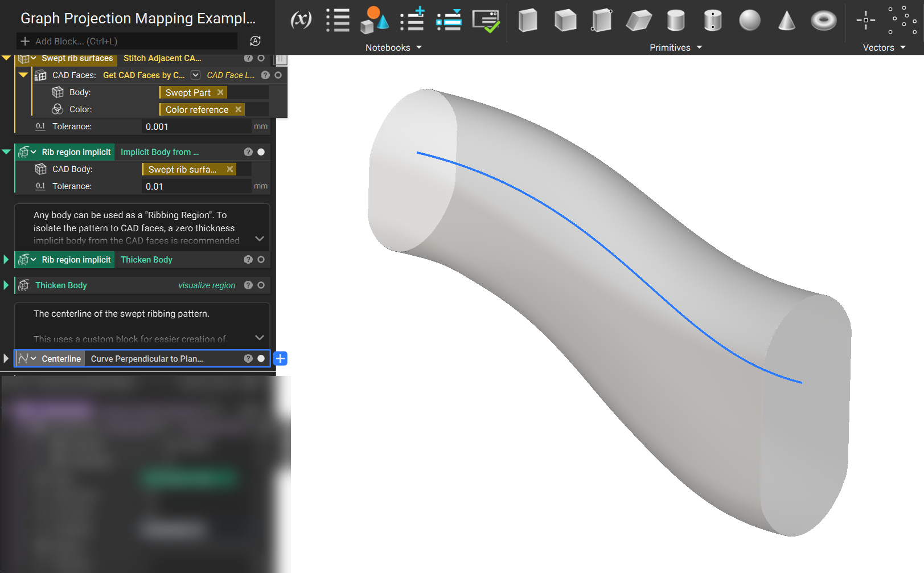This screenshot has width=924, height=573.
Task: Click the notebook add-block list icon
Action: point(412,19)
